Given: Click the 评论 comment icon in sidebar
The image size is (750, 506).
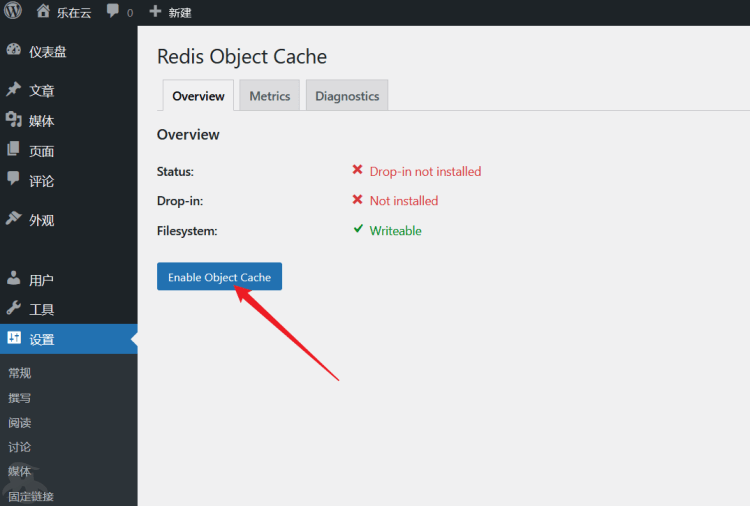Looking at the screenshot, I should point(13,178).
